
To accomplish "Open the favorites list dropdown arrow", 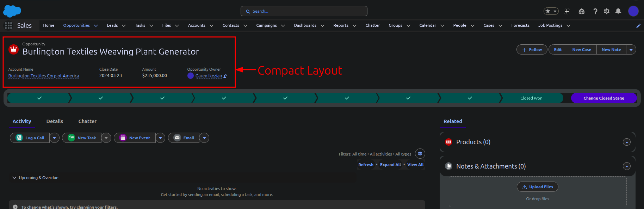I will (x=555, y=11).
